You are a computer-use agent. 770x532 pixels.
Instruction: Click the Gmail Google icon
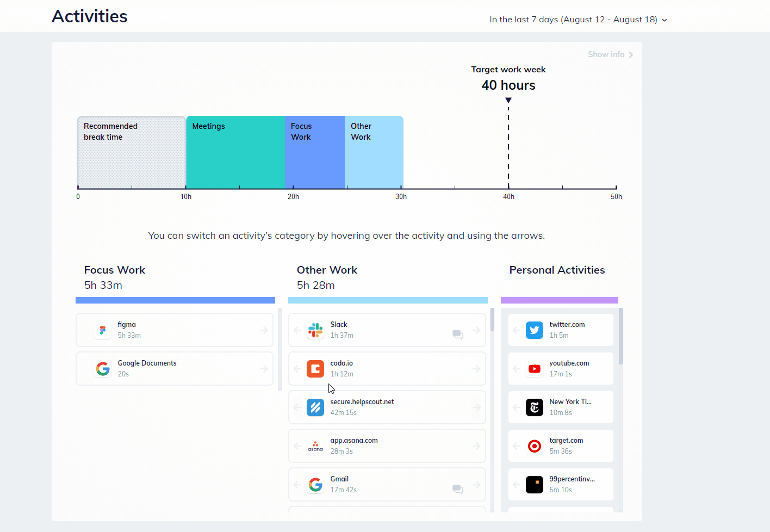315,485
